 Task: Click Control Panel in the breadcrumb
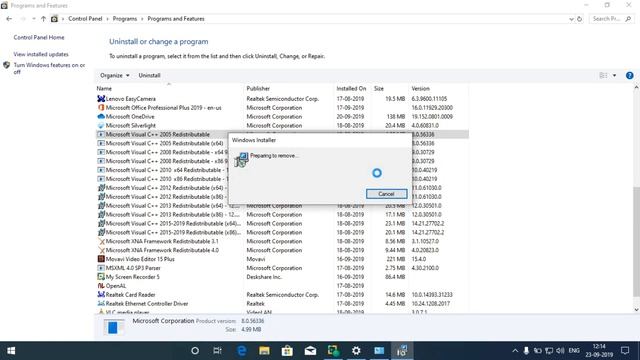pyautogui.click(x=85, y=19)
